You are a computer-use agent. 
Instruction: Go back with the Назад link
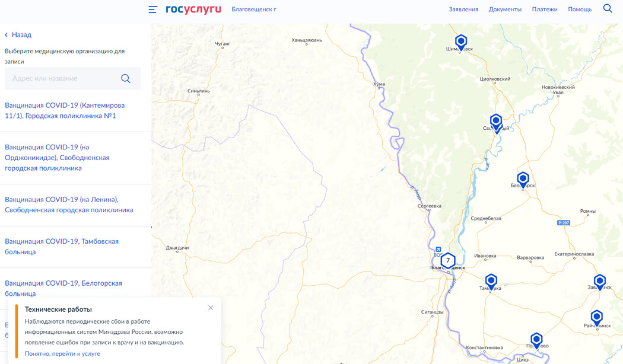click(x=18, y=35)
